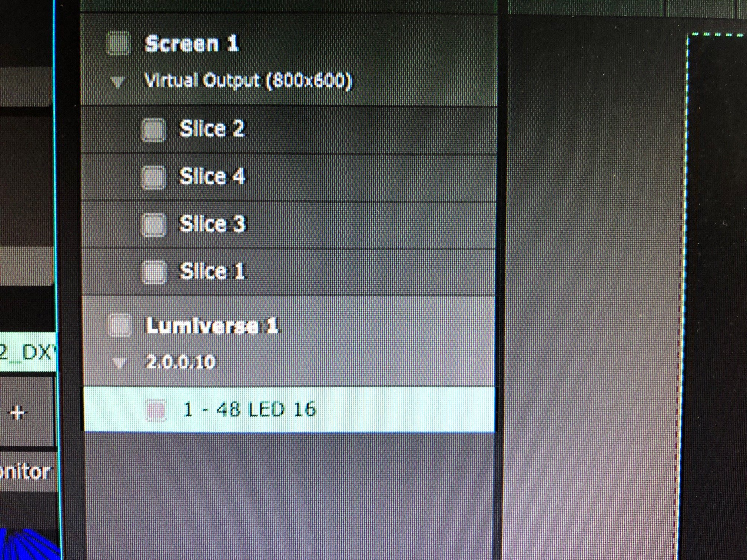The width and height of the screenshot is (747, 560).
Task: Click the Monitor button at left edge
Action: [x=24, y=472]
